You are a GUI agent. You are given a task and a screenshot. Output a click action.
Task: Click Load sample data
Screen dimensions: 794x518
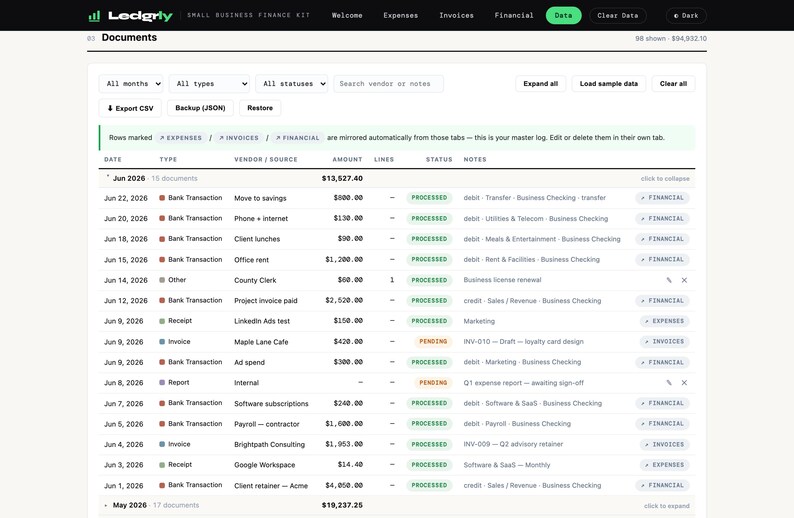(x=609, y=84)
